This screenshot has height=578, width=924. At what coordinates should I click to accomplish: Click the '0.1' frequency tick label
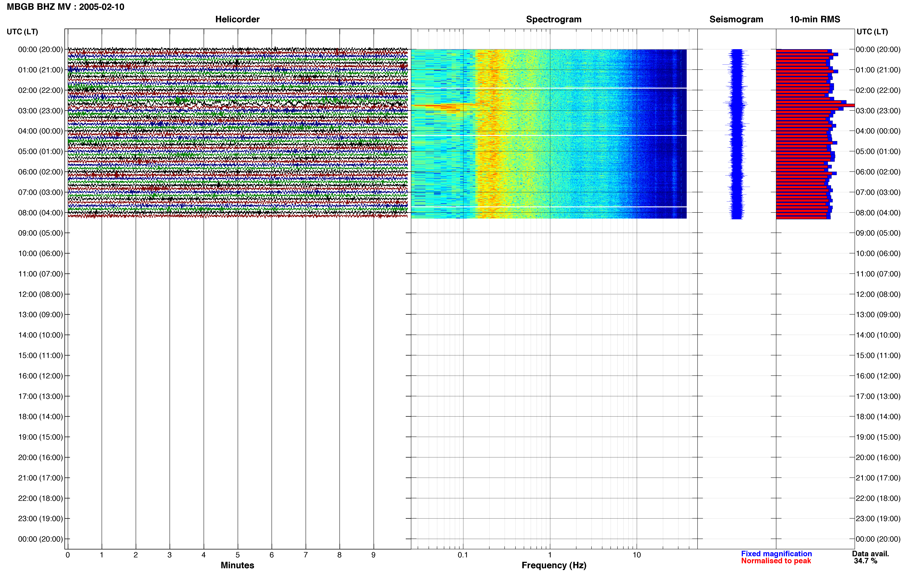click(x=463, y=555)
